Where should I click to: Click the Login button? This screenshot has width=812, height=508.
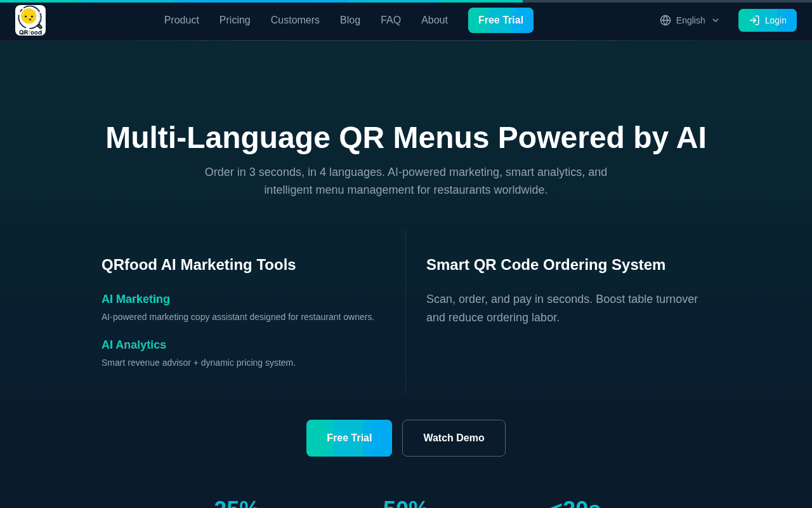tap(768, 20)
